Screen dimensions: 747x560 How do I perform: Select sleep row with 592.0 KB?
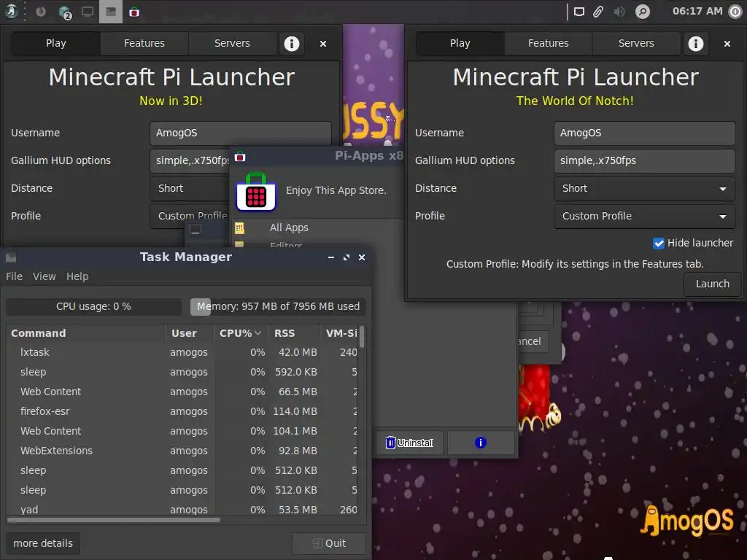[182, 372]
